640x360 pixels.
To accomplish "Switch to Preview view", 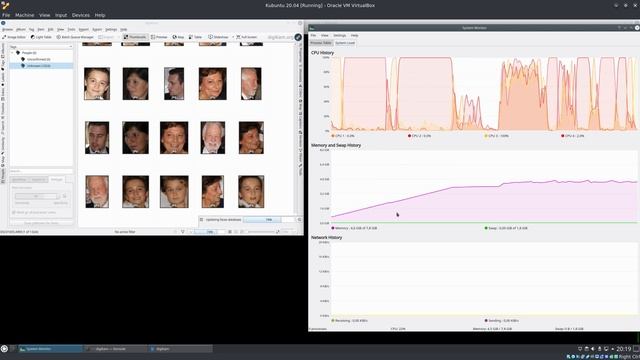I will [159, 37].
